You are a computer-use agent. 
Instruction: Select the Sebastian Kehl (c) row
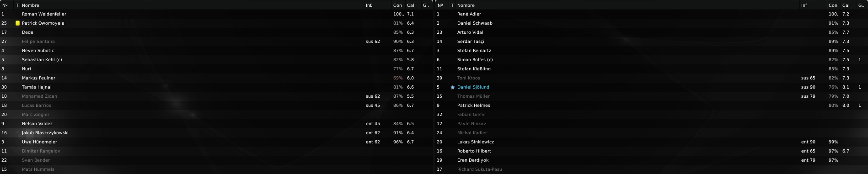tap(217, 60)
